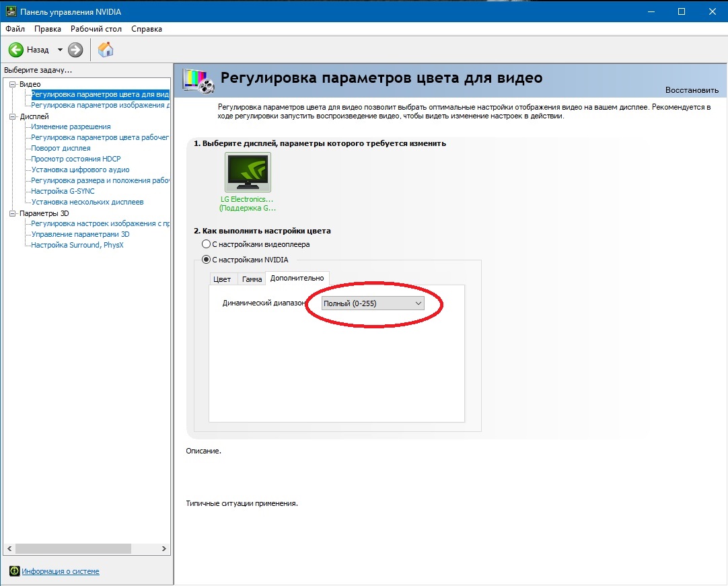
Task: Open Управление параметрами 3D item
Action: 80,234
